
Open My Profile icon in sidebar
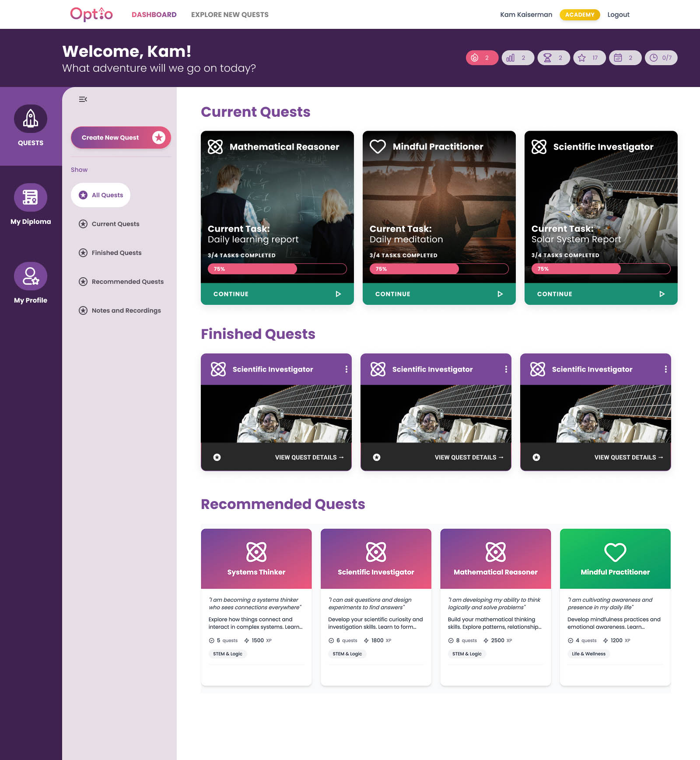coord(31,276)
